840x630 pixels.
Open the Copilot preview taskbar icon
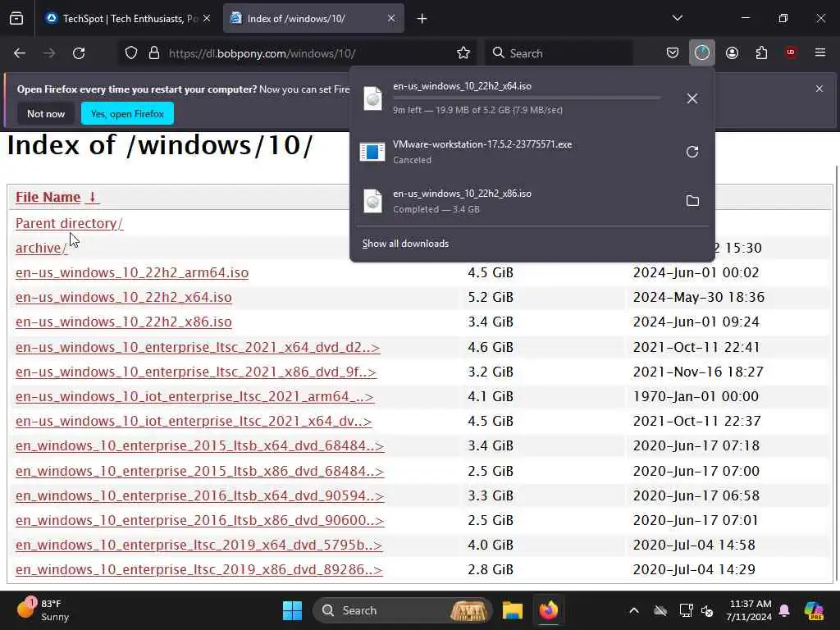click(x=815, y=610)
